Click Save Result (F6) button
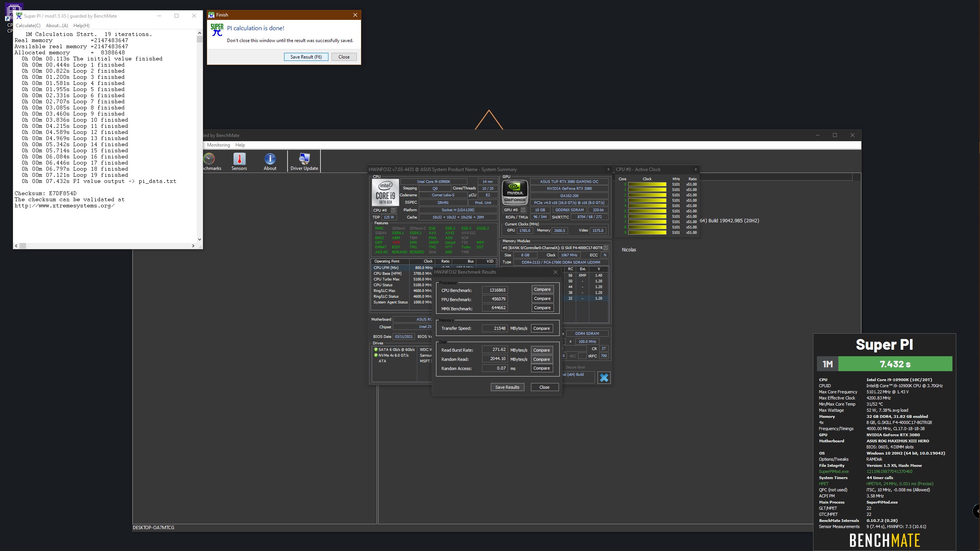The image size is (980, 551). [x=306, y=57]
